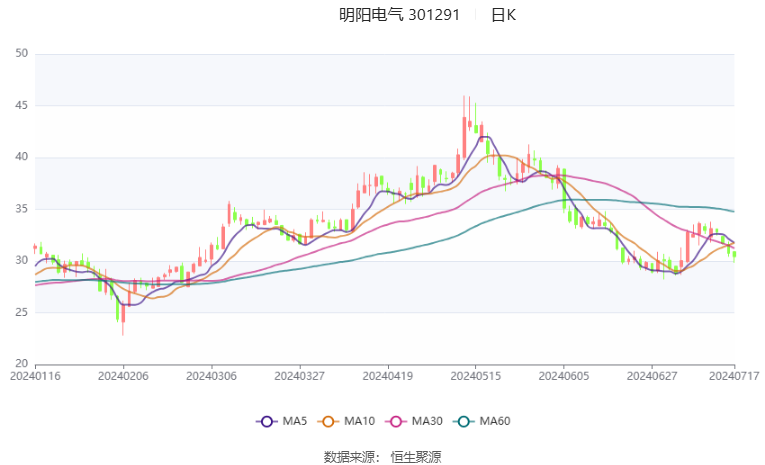The height and width of the screenshot is (465, 765).
Task: Toggle the MA10 legend series
Action: [x=346, y=421]
